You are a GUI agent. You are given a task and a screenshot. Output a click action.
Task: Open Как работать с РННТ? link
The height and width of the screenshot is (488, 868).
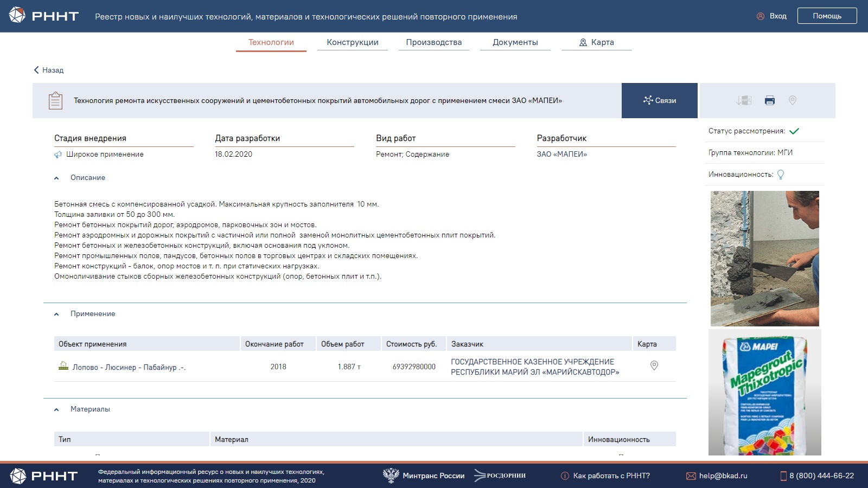[x=611, y=476]
